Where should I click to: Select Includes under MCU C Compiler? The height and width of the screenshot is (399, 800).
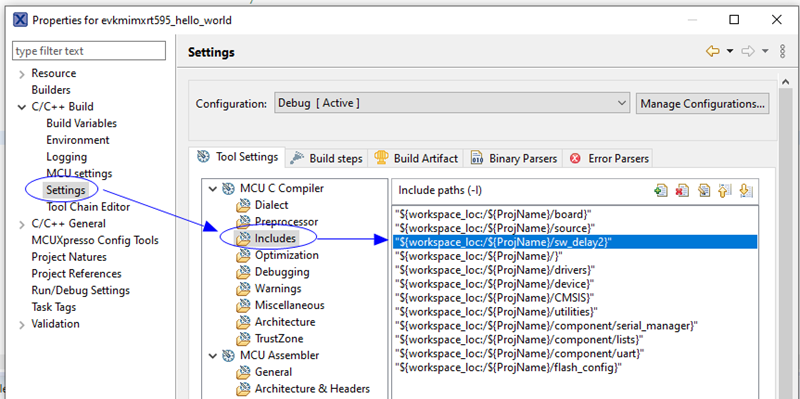point(275,238)
